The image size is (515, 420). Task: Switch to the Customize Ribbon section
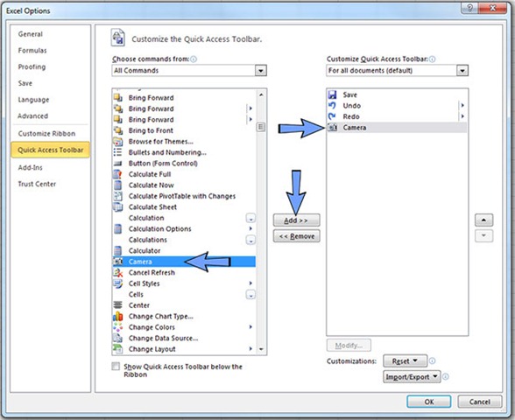pos(46,134)
